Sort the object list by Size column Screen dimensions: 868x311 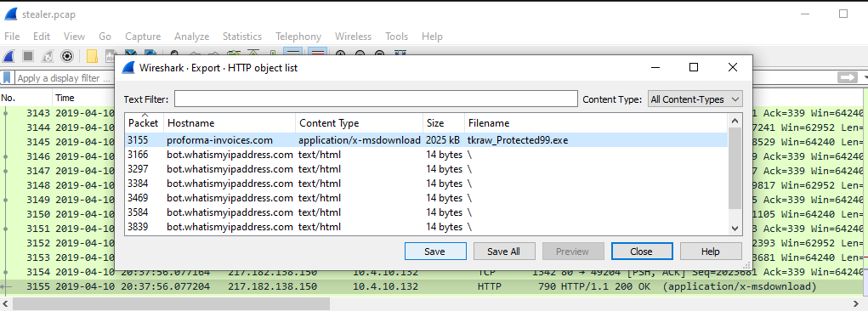pyautogui.click(x=444, y=123)
